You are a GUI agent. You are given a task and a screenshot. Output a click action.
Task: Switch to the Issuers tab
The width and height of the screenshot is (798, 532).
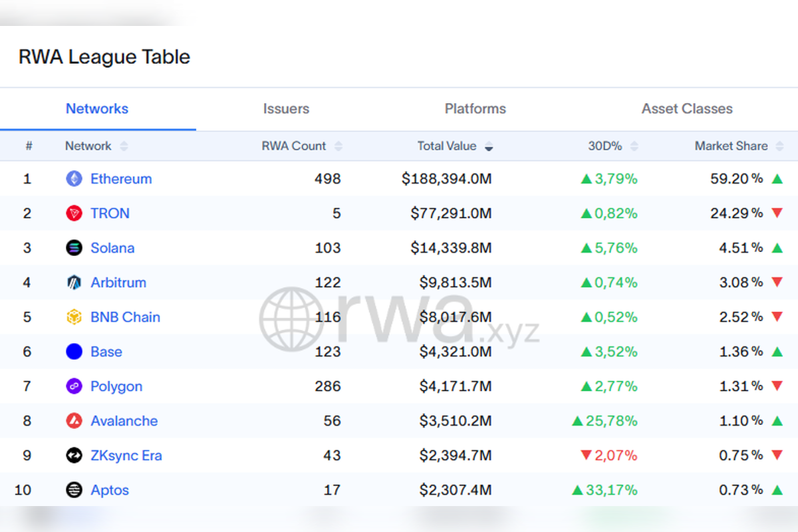coord(286,109)
